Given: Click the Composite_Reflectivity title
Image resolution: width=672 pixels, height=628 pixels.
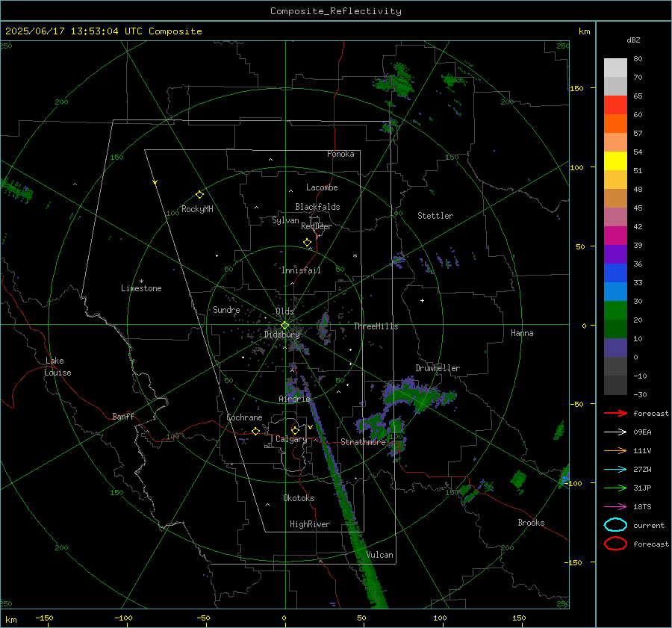Looking at the screenshot, I should pos(335,11).
